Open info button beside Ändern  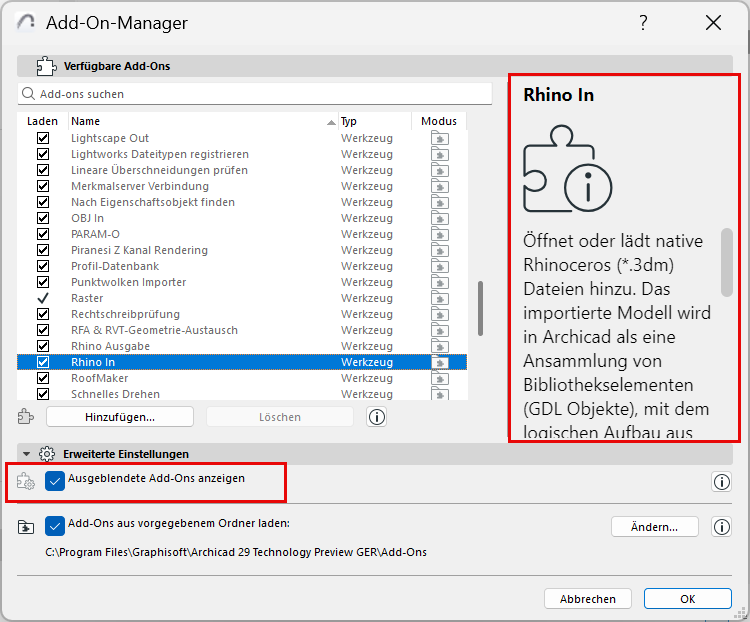721,527
